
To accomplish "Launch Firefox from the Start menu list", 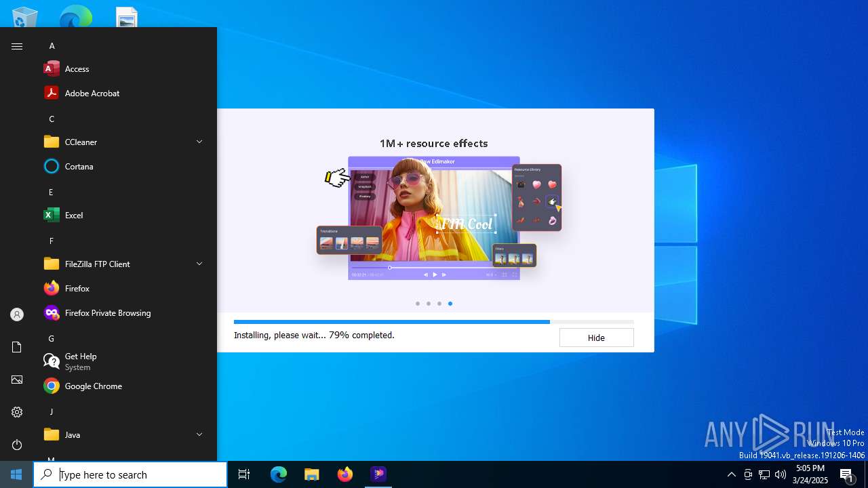I will point(122,288).
